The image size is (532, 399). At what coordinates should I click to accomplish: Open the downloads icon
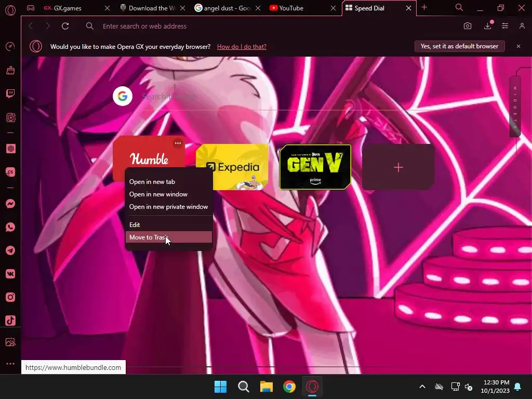(487, 26)
